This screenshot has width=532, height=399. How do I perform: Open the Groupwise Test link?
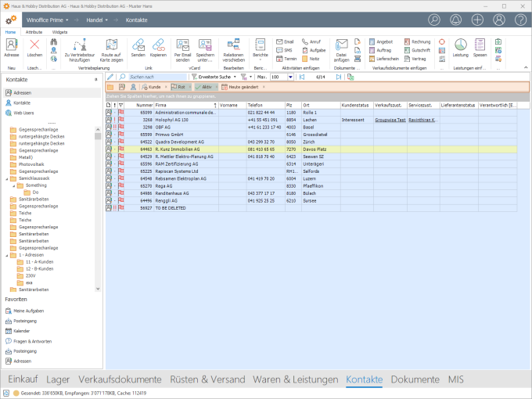coord(389,120)
